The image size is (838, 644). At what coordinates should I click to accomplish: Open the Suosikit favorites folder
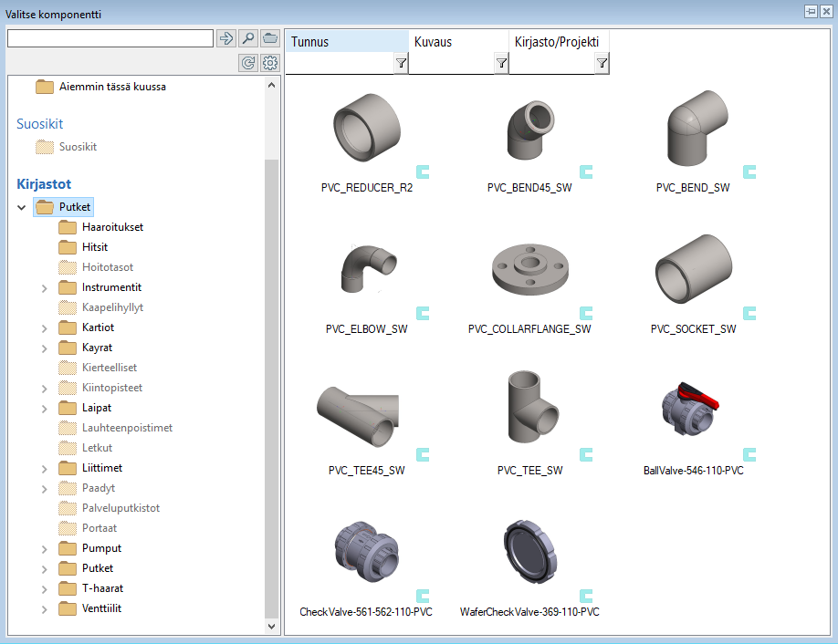pos(77,147)
